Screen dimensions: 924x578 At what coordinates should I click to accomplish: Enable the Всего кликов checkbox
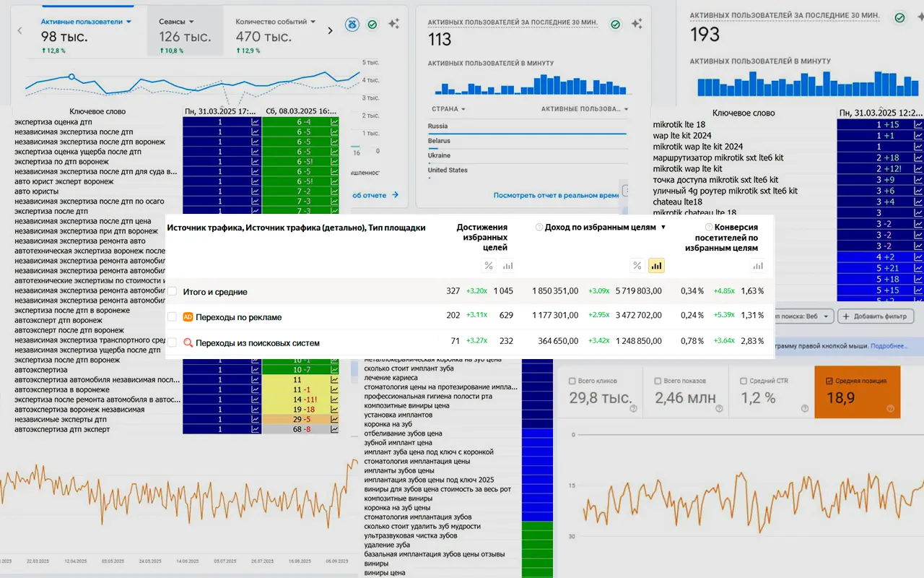(572, 381)
